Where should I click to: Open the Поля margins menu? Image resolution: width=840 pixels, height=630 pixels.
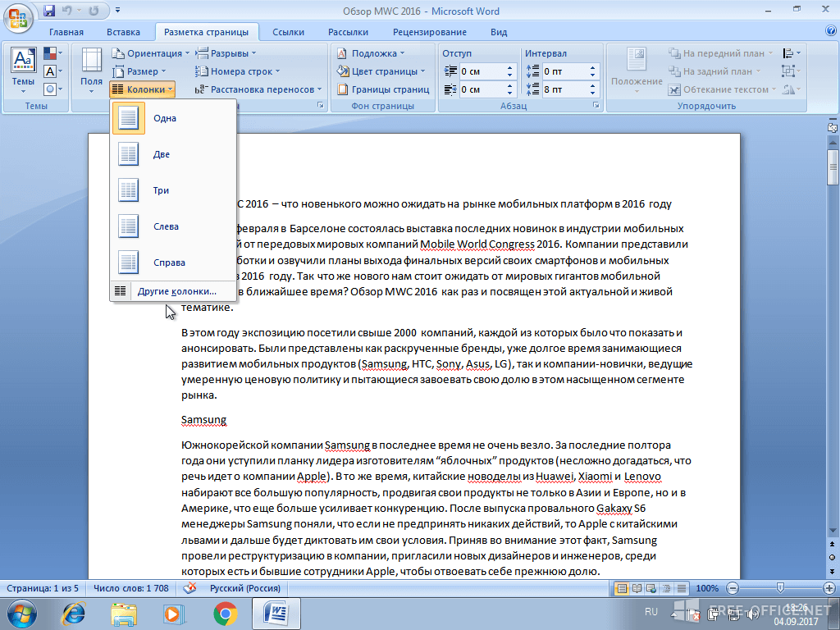tap(91, 71)
